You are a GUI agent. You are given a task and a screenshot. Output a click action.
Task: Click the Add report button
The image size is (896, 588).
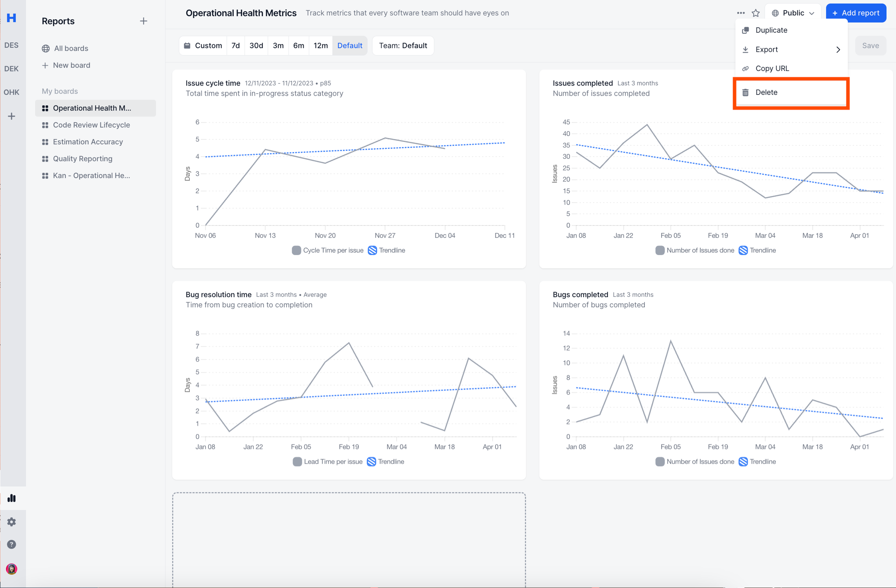(x=856, y=13)
